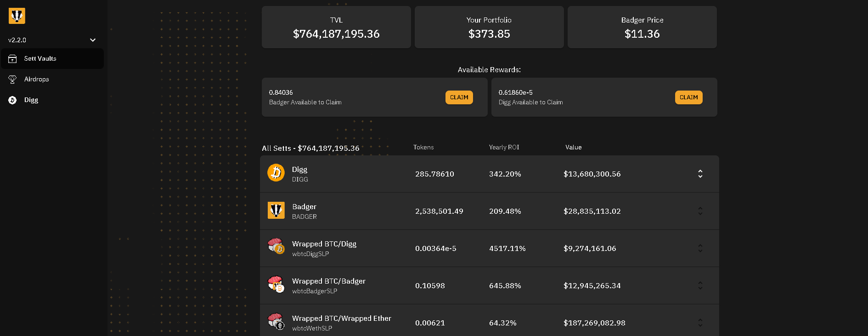Click the Digg sidebar coin icon
The image size is (868, 336).
(13, 100)
